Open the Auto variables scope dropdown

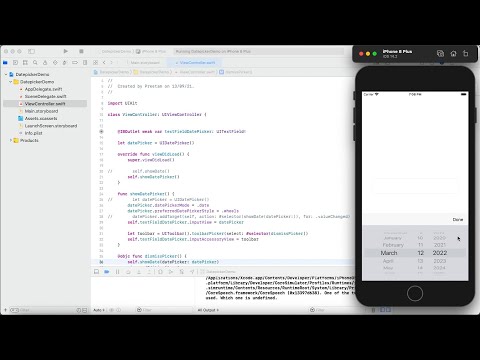[x=99, y=310]
